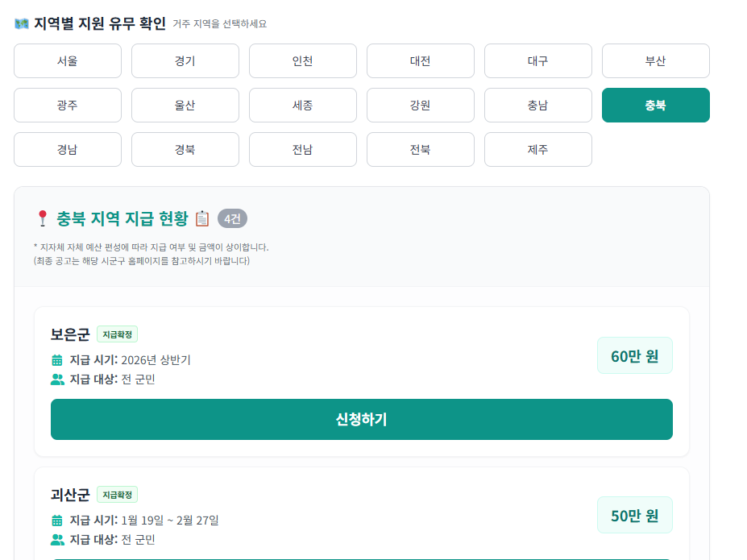Choose the 전남 region
The width and height of the screenshot is (747, 560).
(303, 150)
